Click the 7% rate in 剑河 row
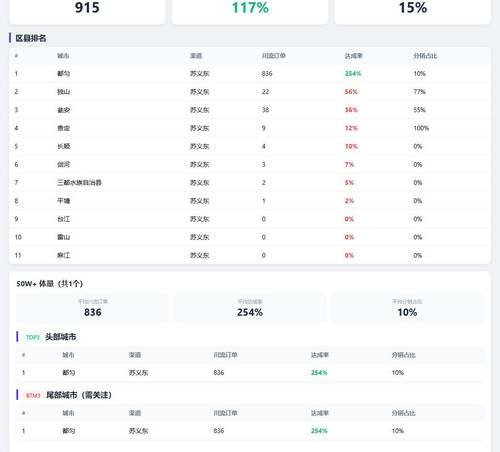Image resolution: width=500 pixels, height=452 pixels. coord(349,164)
